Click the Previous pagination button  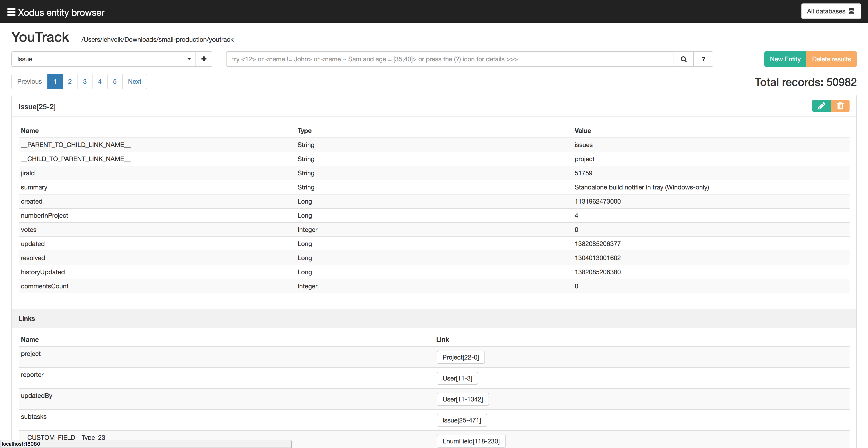point(29,81)
